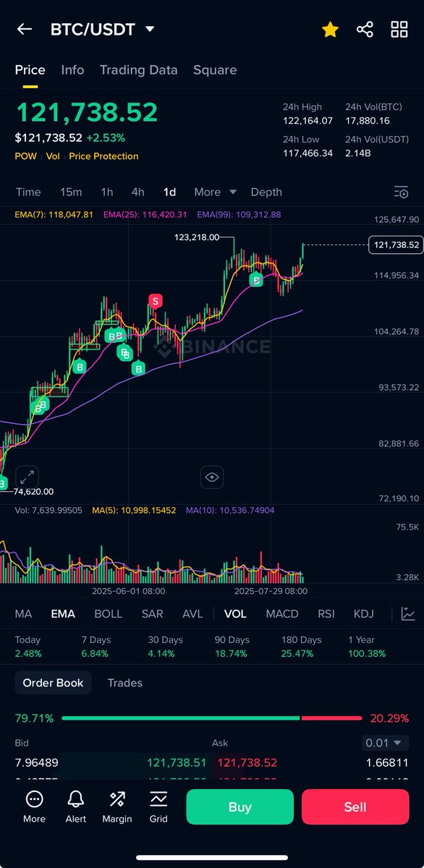The image size is (424, 868).
Task: Switch to the Price tab
Action: click(x=30, y=70)
